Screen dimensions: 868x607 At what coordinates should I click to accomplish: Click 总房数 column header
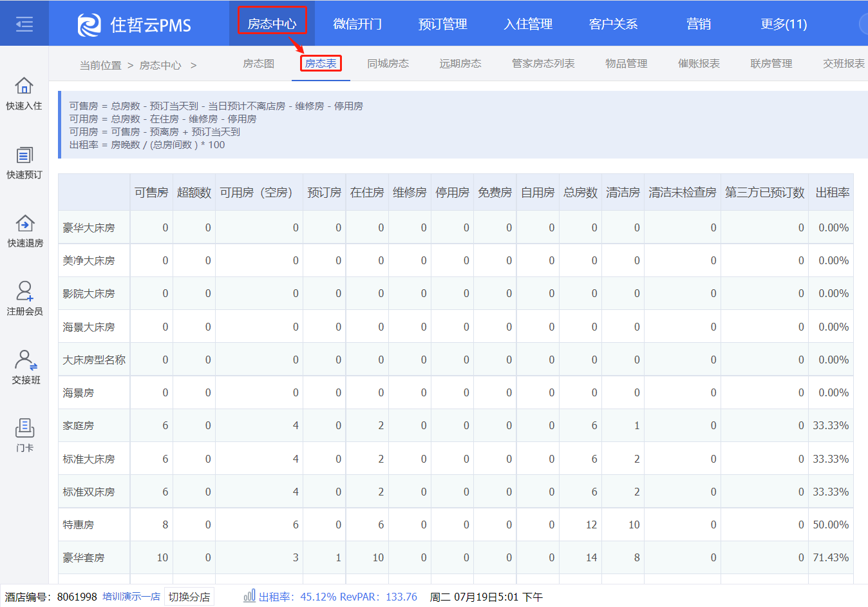click(580, 192)
